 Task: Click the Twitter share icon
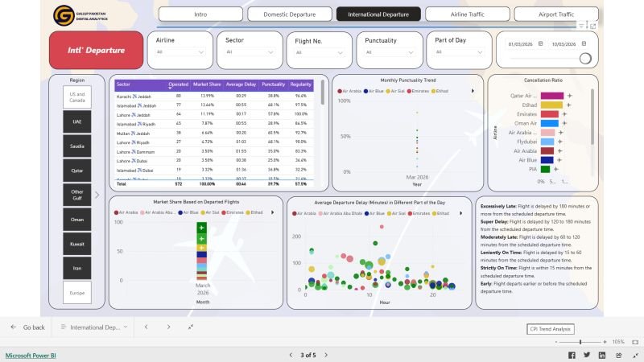(587, 355)
